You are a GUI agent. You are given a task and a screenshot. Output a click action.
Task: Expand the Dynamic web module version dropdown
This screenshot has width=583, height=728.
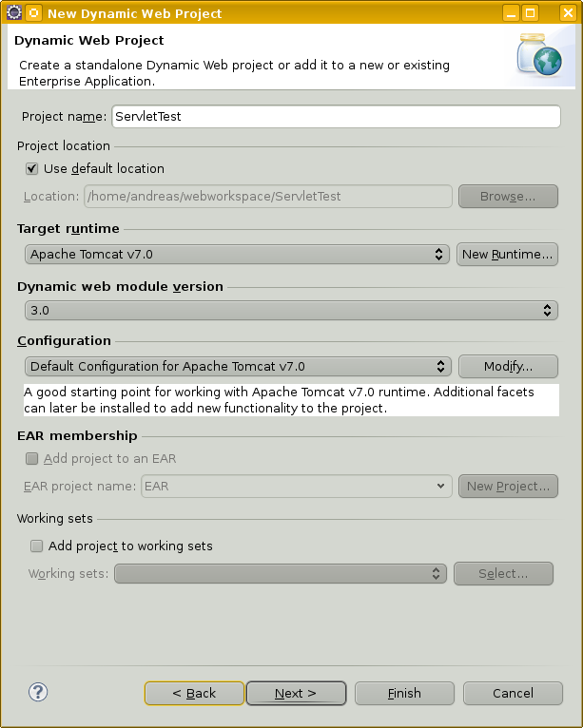click(291, 310)
